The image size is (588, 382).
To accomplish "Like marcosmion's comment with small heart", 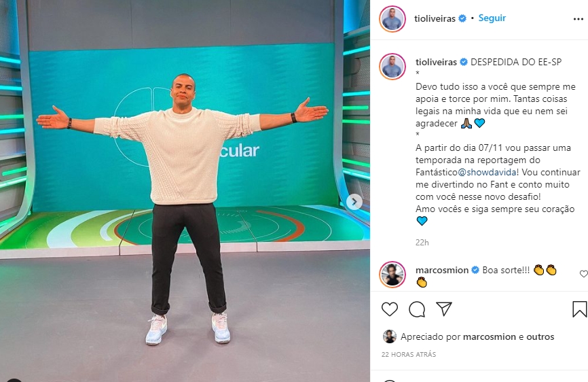I will coord(583,274).
